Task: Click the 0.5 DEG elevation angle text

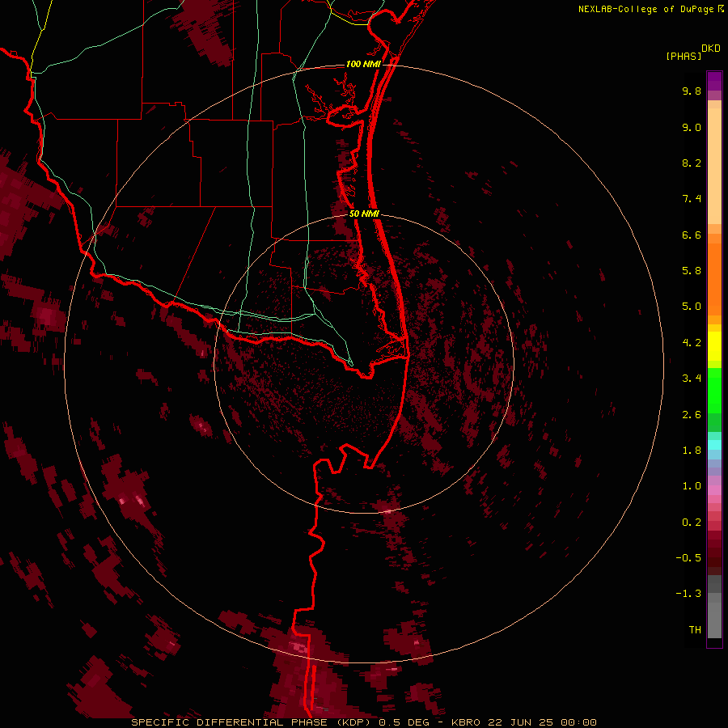Action: click(x=403, y=722)
